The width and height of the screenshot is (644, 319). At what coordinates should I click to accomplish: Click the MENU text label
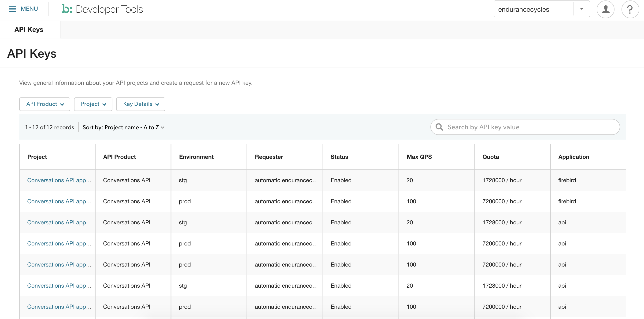click(29, 9)
